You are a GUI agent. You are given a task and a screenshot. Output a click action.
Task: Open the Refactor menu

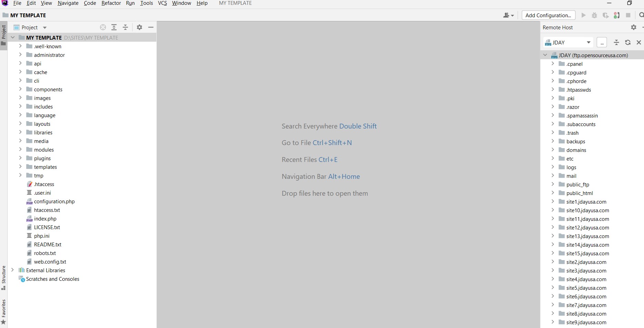[111, 3]
